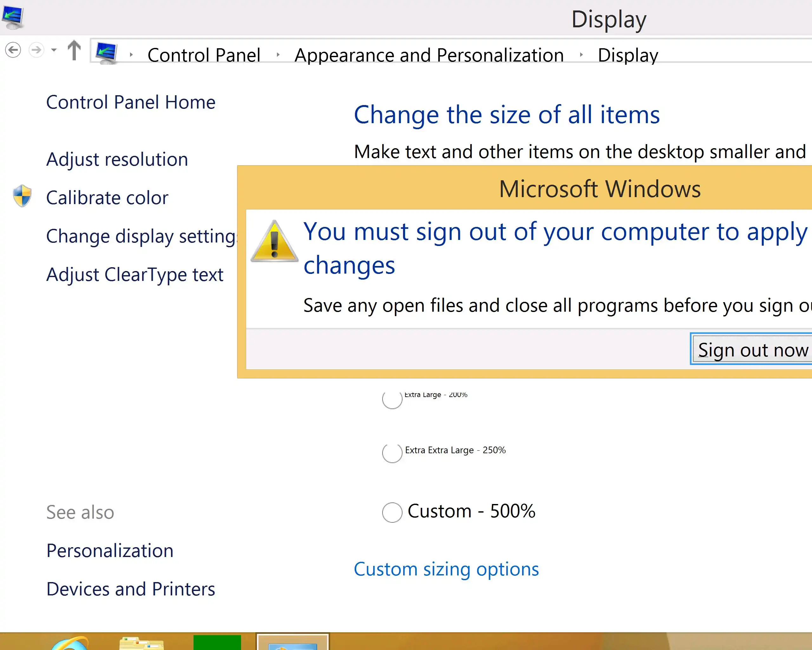
Task: Click the Forward navigation arrow
Action: click(36, 50)
